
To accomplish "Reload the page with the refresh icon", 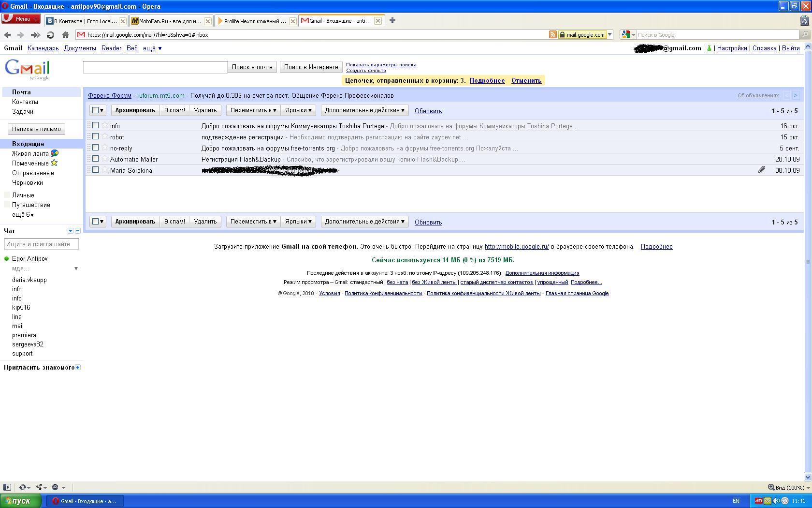I will coord(50,35).
